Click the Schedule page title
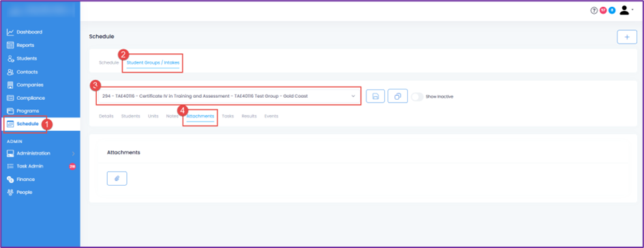The height and width of the screenshot is (248, 644). 102,37
